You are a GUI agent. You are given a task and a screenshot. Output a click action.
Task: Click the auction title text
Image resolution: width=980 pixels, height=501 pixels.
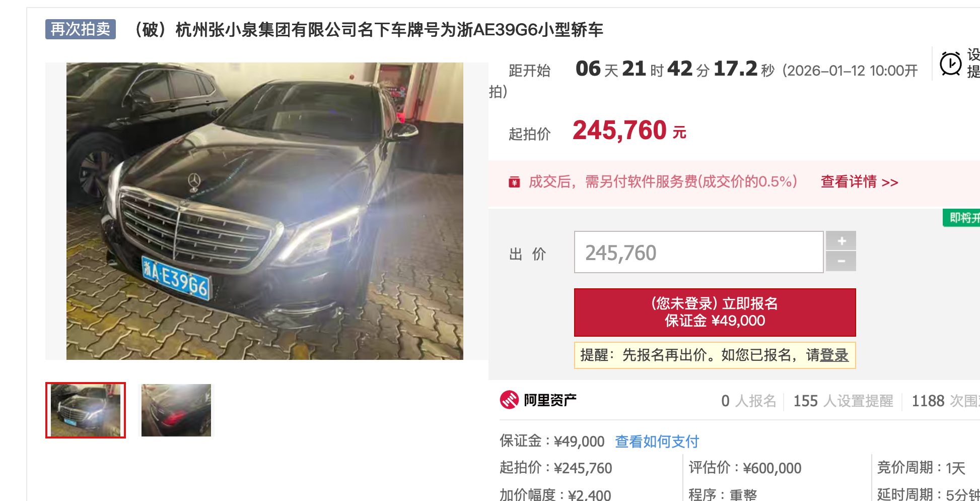pyautogui.click(x=368, y=30)
